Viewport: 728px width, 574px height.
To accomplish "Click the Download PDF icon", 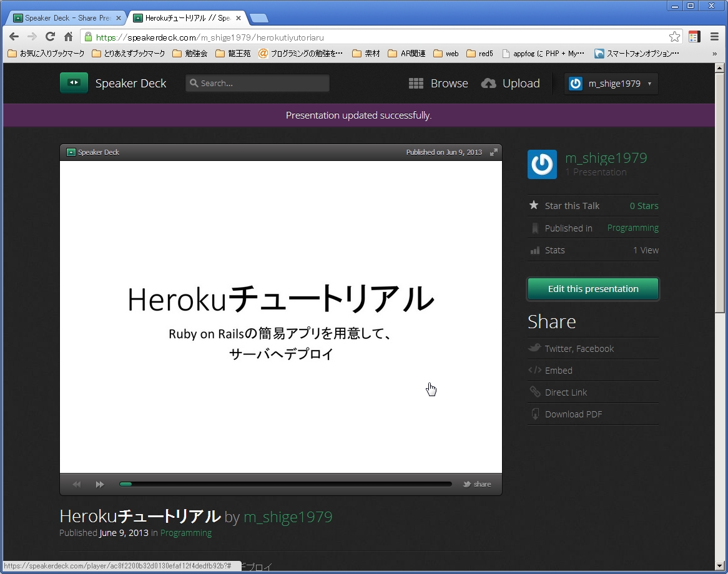I will click(x=535, y=414).
